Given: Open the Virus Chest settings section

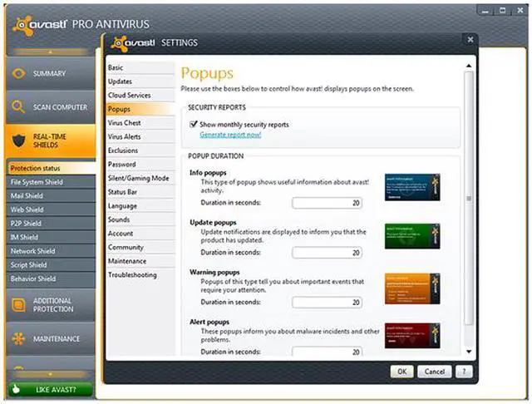Looking at the screenshot, I should click(x=140, y=123).
